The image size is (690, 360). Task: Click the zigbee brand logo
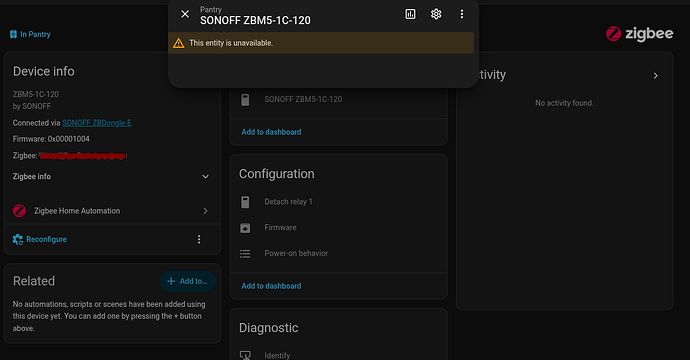[x=639, y=34]
